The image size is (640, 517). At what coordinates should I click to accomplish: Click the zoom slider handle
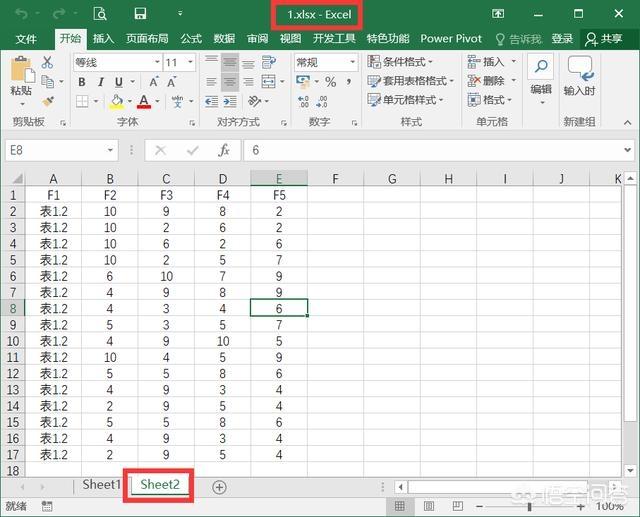click(529, 506)
